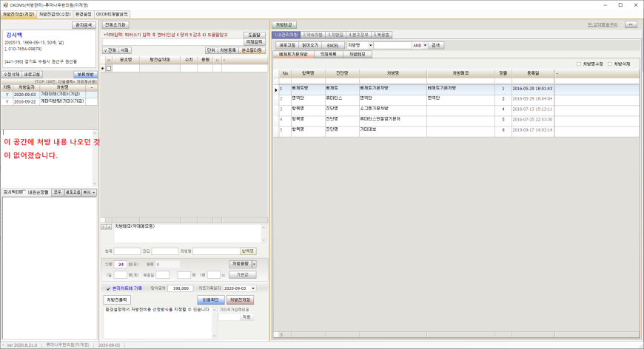Toggle the 환자차트에 기록 checkbox

[108, 288]
